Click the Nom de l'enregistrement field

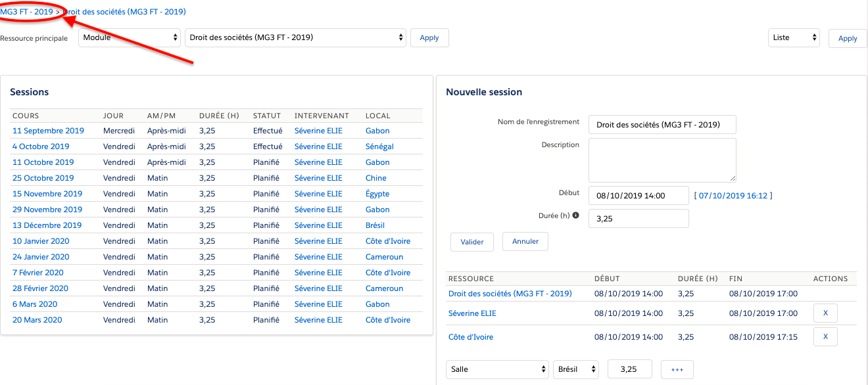(662, 125)
